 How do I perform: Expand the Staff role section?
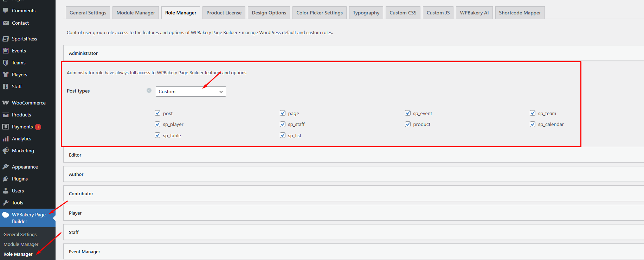354,232
